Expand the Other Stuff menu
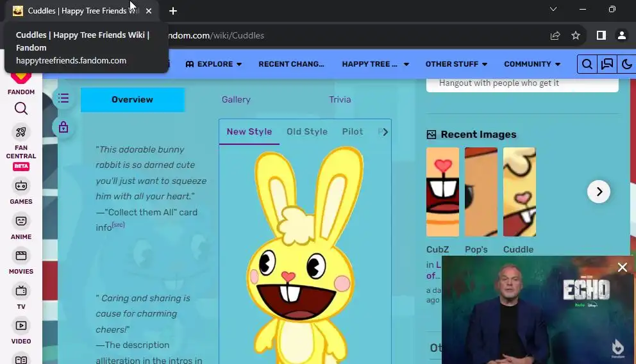The image size is (636, 364). tap(456, 64)
